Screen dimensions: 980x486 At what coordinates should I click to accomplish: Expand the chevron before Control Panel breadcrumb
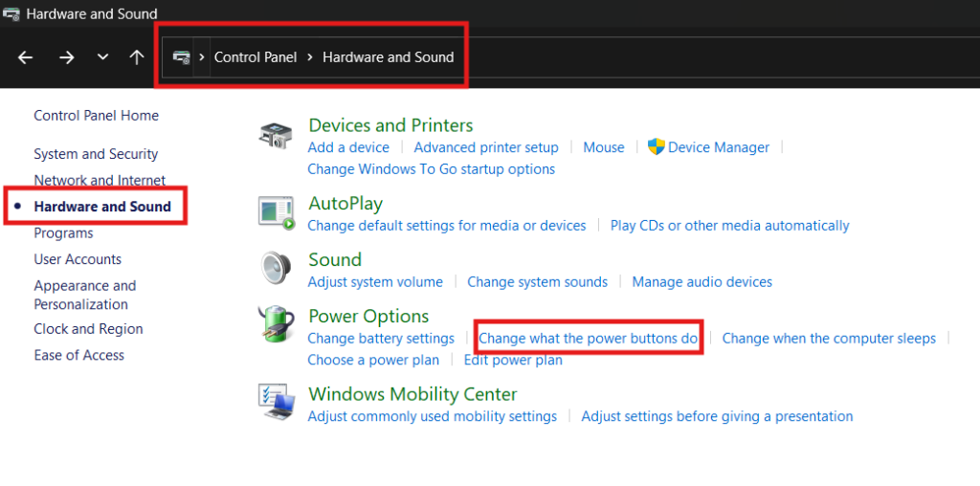(x=202, y=57)
